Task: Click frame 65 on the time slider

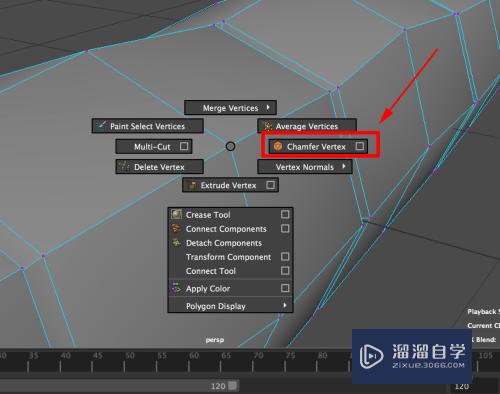Action: tap(226, 356)
